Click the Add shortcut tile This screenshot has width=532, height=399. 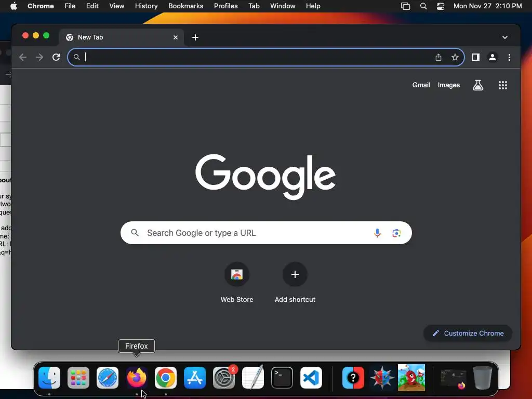click(x=295, y=283)
